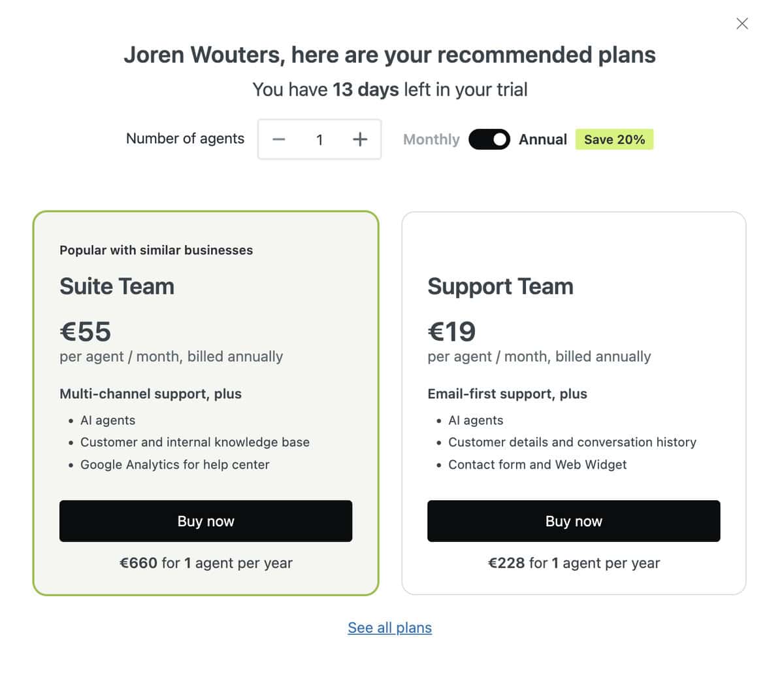Screen dimensions: 784x676
Task: Close the recommended plans dialog
Action: point(742,24)
